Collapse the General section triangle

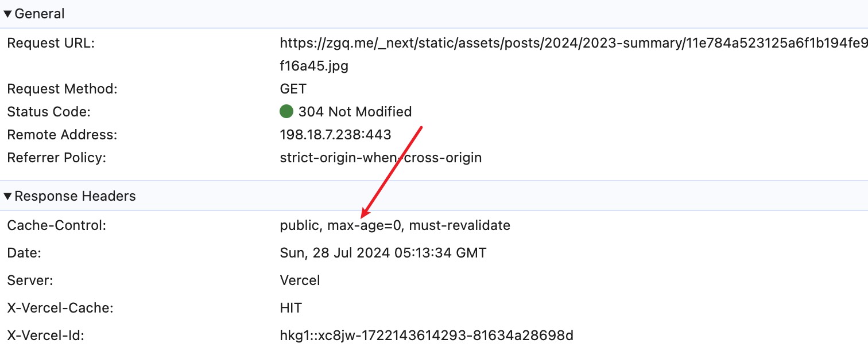(x=7, y=14)
